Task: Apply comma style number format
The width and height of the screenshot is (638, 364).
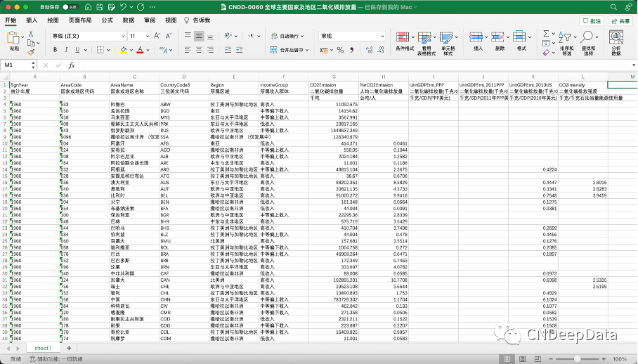Action: point(351,50)
